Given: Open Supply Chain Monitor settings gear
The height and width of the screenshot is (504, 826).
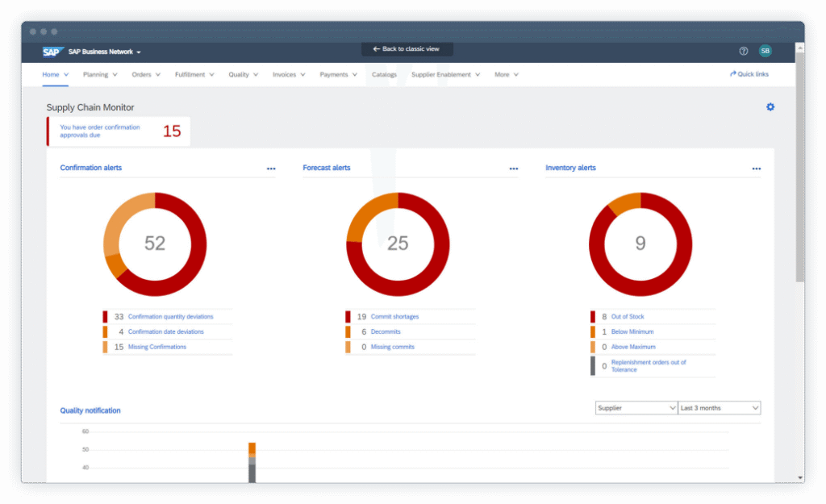Looking at the screenshot, I should point(770,107).
